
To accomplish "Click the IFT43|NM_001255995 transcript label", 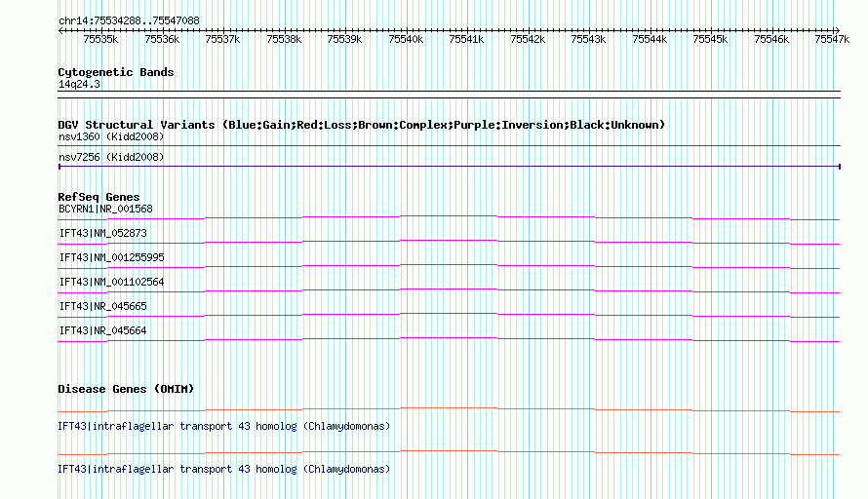I will click(x=111, y=257).
